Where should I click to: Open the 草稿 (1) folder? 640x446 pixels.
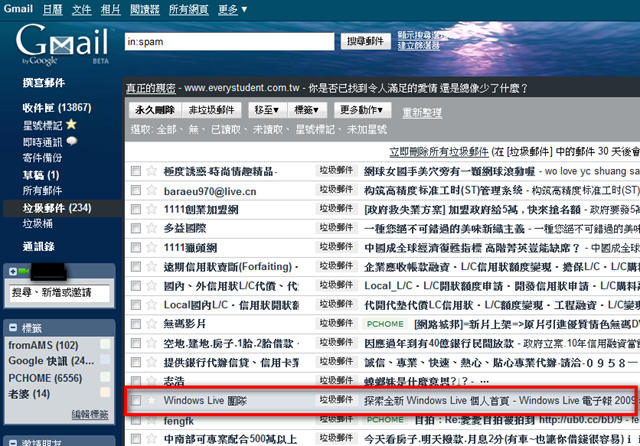pyautogui.click(x=41, y=175)
